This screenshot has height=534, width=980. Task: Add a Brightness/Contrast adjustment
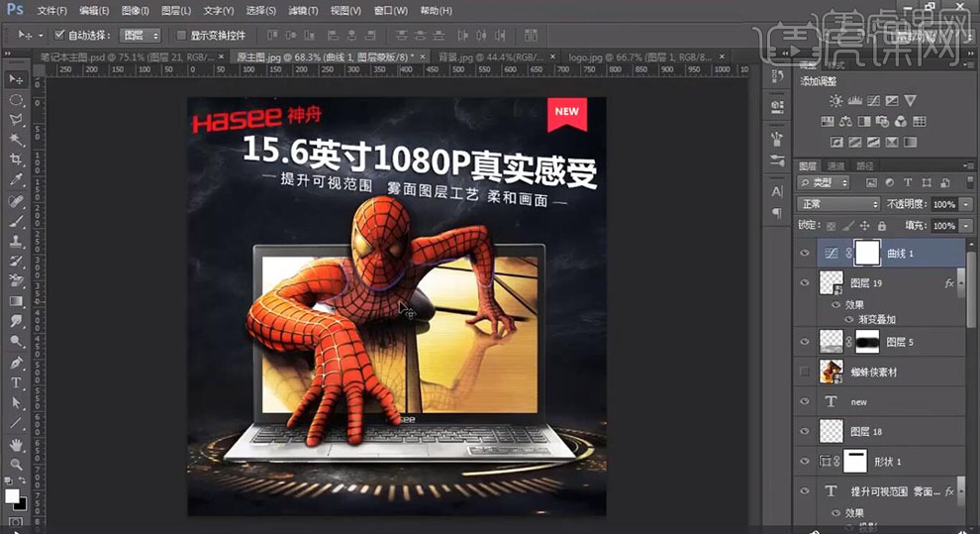coord(836,101)
